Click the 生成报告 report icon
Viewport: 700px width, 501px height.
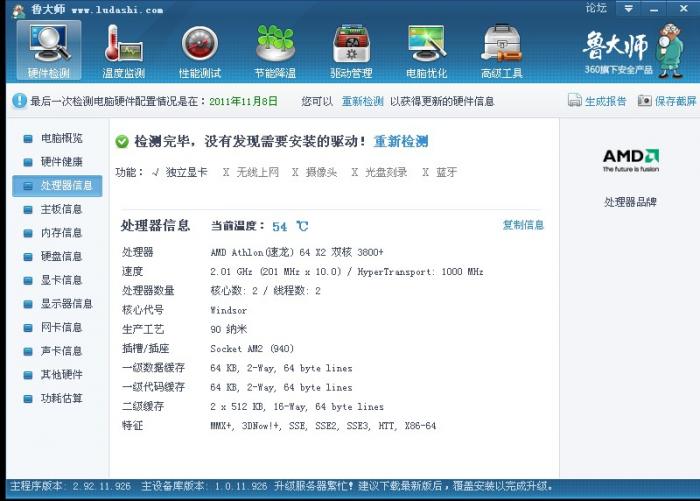pyautogui.click(x=575, y=100)
